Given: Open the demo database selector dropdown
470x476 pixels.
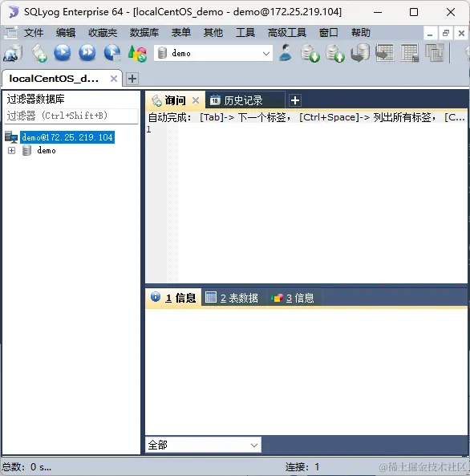Looking at the screenshot, I should (265, 54).
